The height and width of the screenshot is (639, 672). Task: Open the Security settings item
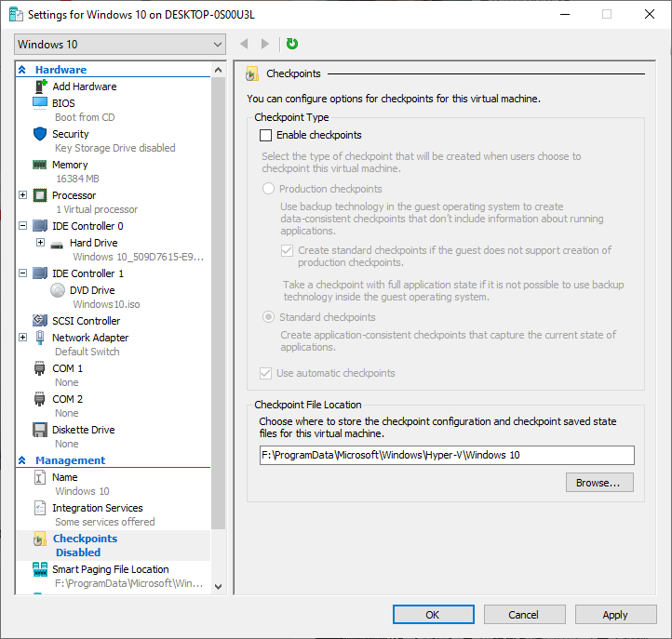(x=71, y=134)
